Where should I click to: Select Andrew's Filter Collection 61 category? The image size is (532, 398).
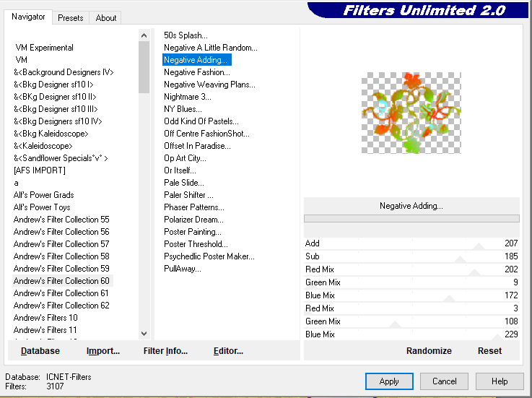point(61,293)
